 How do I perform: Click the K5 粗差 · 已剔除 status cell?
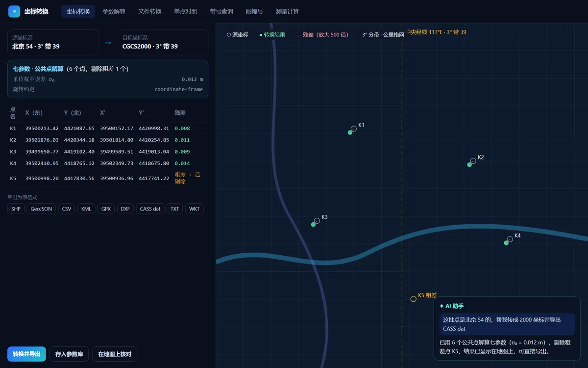(x=189, y=178)
